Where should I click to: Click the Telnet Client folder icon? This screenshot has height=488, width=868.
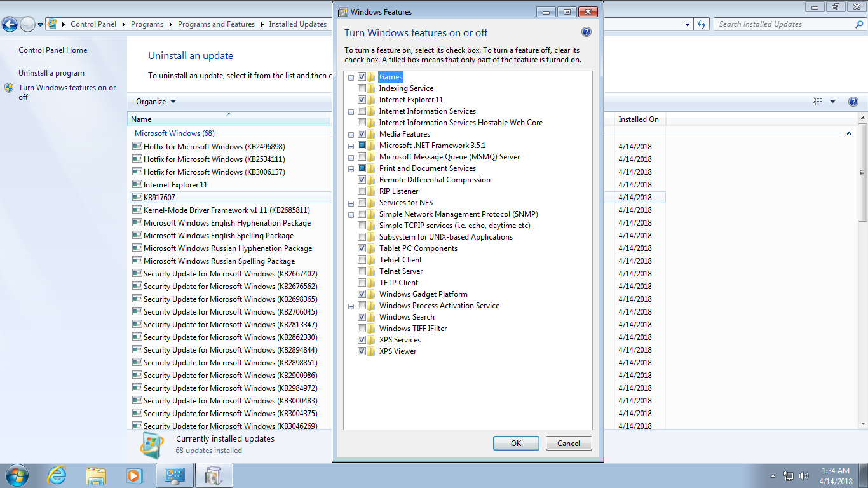tap(371, 260)
